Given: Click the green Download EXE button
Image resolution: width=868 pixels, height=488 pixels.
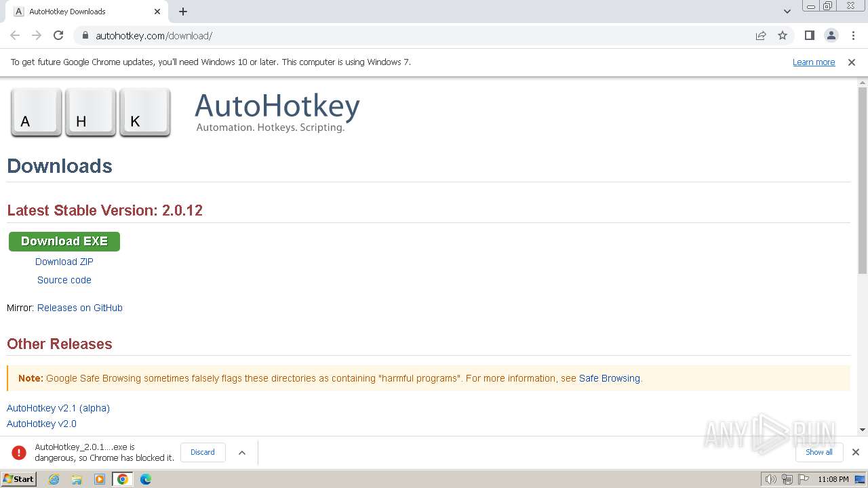Looking at the screenshot, I should [x=64, y=241].
